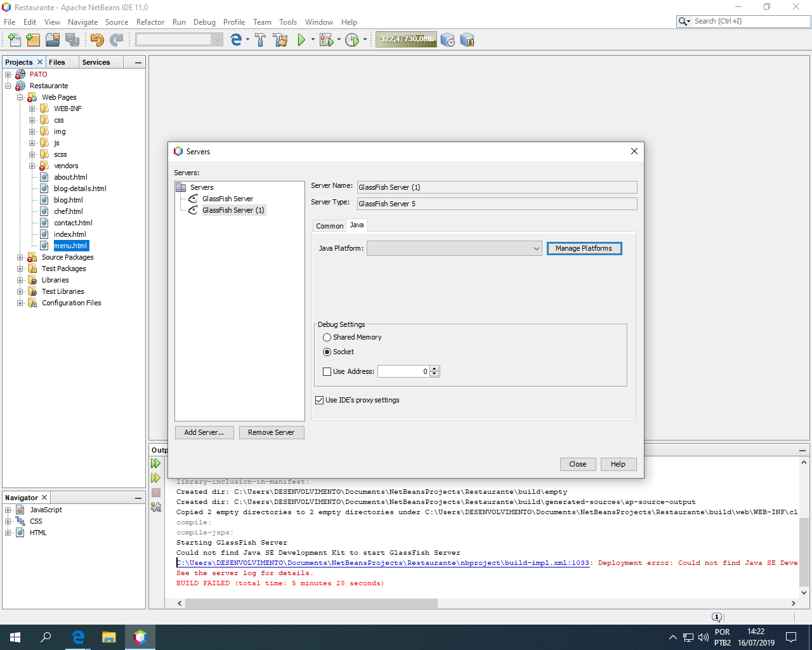Click the Windows Start button
812x650 pixels.
point(15,637)
